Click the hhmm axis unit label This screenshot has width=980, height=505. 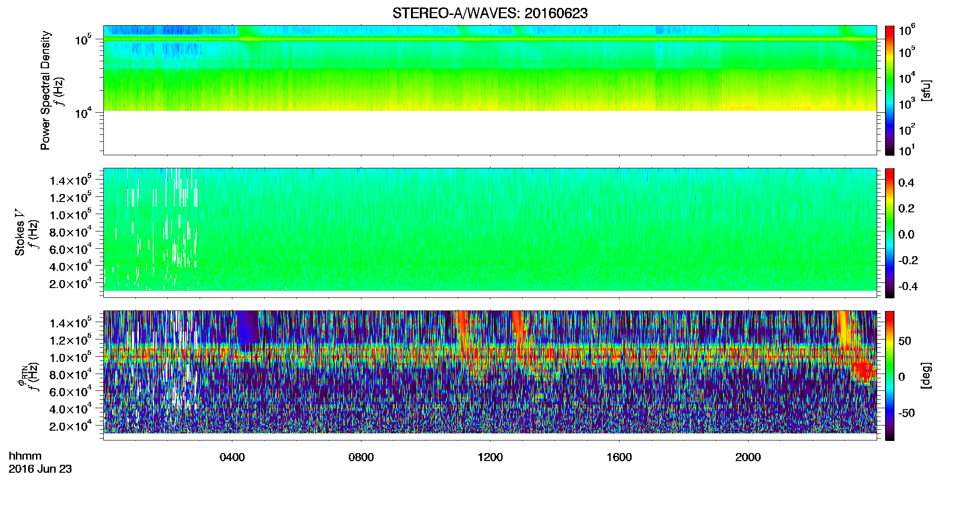coord(25,456)
